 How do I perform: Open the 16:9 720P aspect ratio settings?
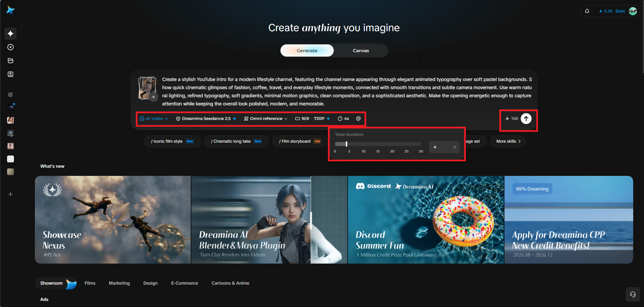click(x=312, y=119)
